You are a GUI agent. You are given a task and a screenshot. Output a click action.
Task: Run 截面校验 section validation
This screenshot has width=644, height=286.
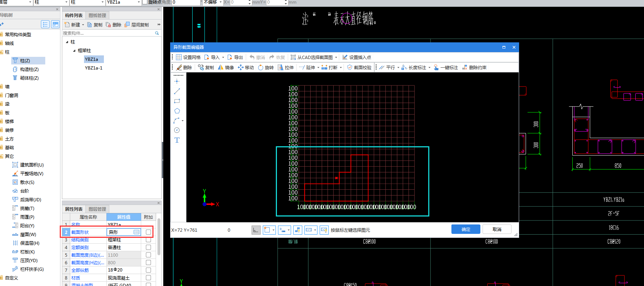[359, 67]
